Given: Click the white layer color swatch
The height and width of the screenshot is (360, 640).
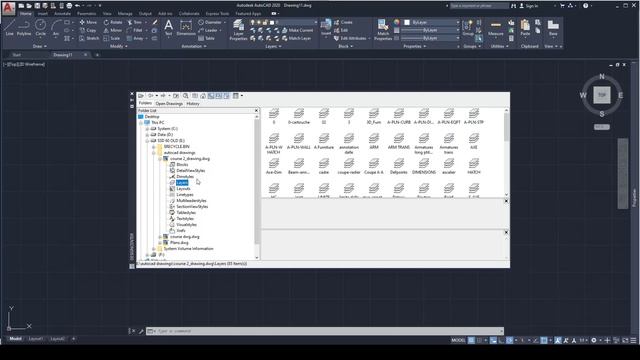Looking at the screenshot, I should click(272, 22).
